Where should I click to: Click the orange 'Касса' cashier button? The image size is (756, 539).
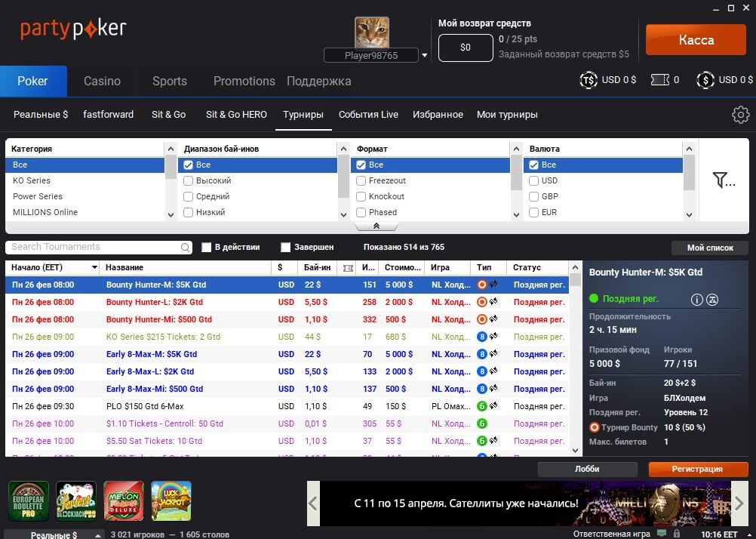[x=696, y=39]
